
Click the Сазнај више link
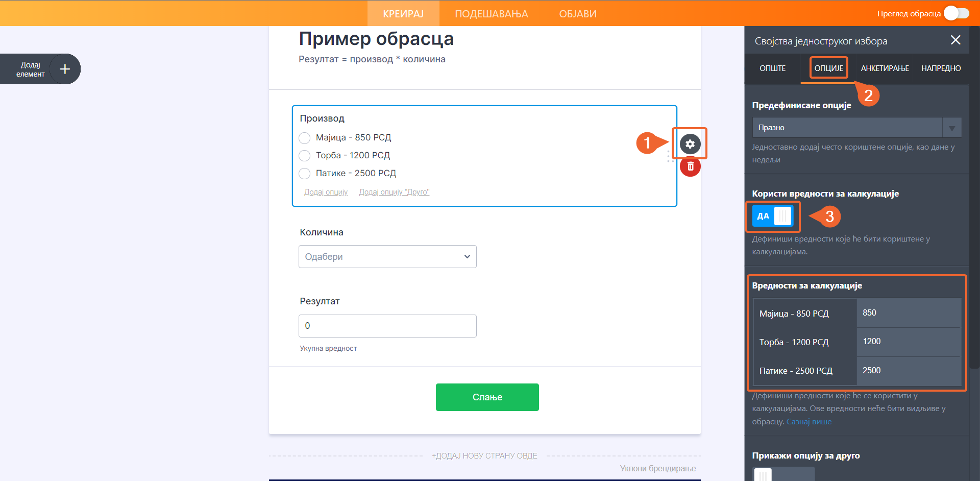[x=808, y=422]
